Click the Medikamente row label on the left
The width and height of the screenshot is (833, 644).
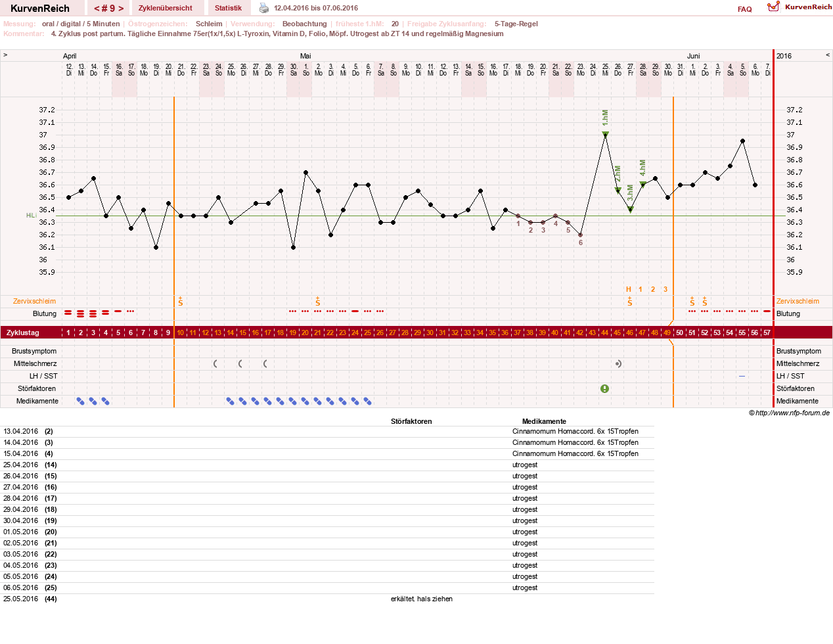[x=37, y=401]
